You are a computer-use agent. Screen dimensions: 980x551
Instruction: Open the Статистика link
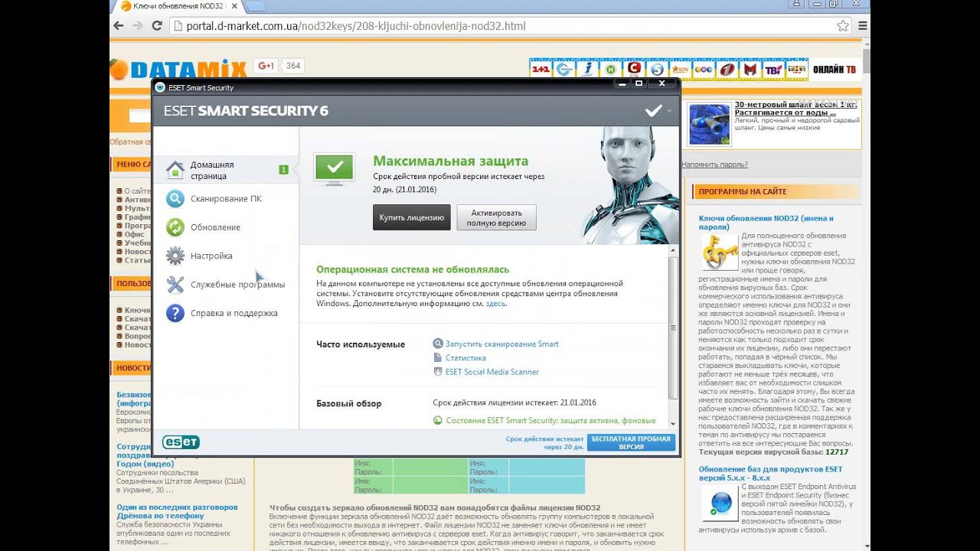click(465, 358)
